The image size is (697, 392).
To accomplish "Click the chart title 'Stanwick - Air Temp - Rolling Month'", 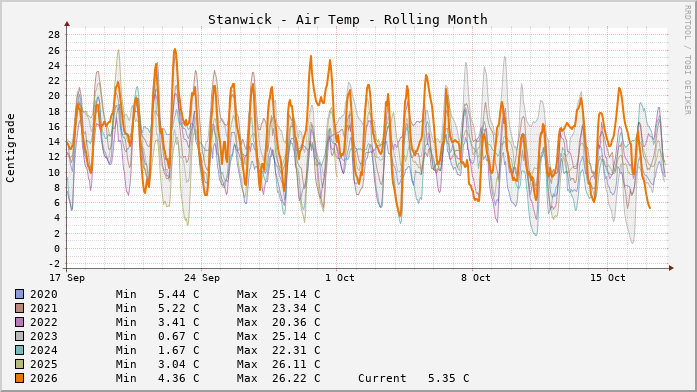I will coord(348,20).
